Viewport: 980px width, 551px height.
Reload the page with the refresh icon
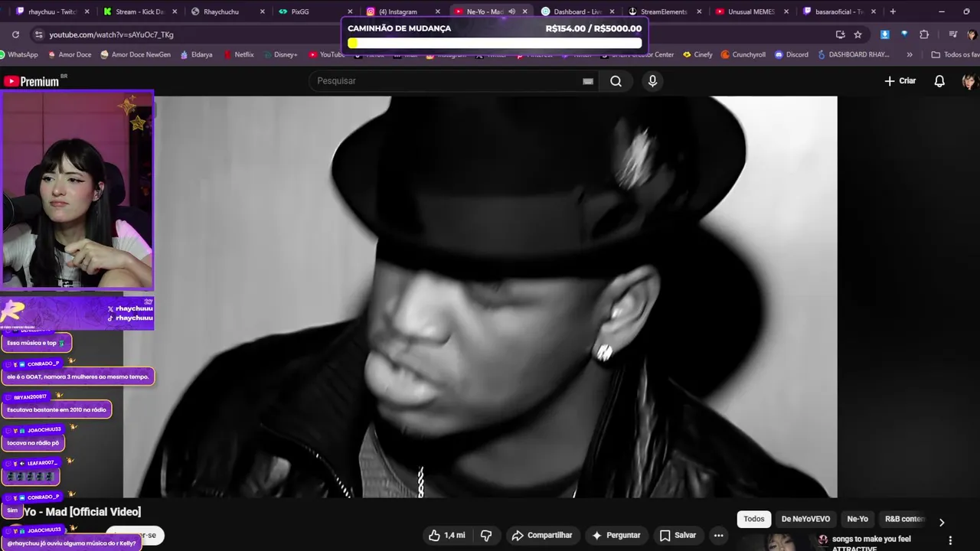(15, 34)
